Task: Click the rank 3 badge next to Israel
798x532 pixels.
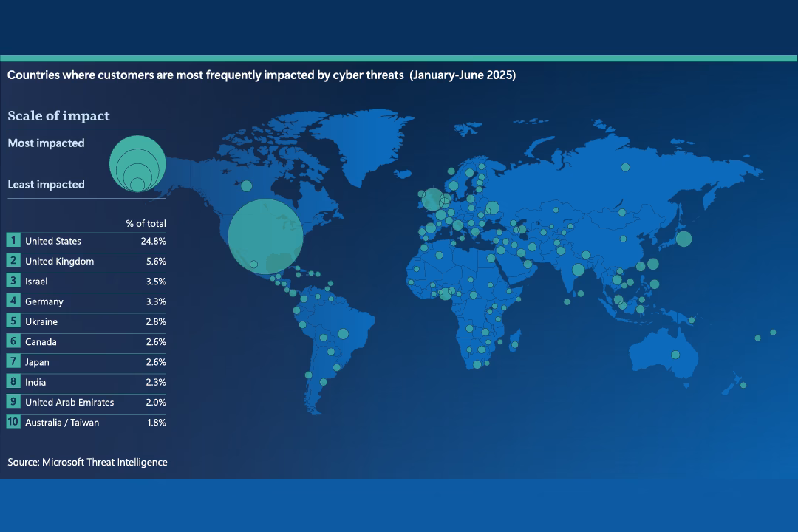Action: 13,282
